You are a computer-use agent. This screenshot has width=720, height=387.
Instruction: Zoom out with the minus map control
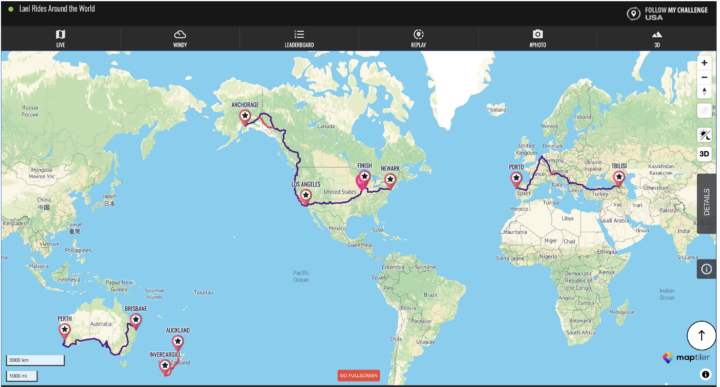point(704,77)
